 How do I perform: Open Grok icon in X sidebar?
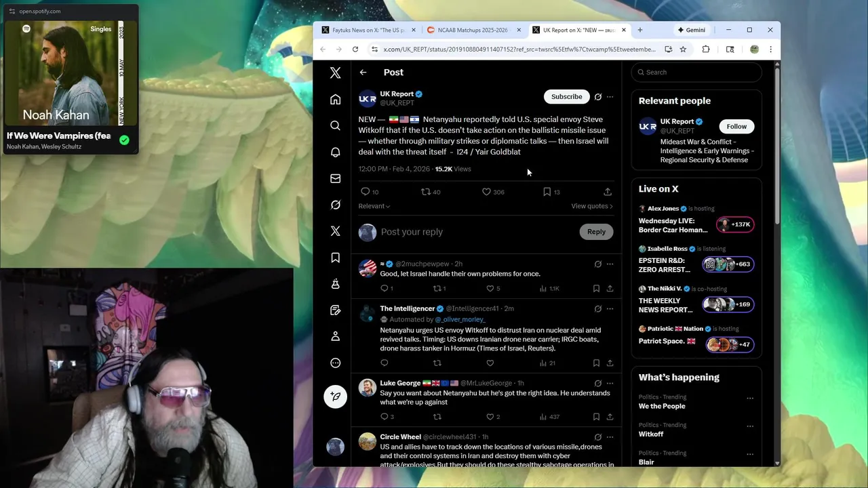pos(335,205)
